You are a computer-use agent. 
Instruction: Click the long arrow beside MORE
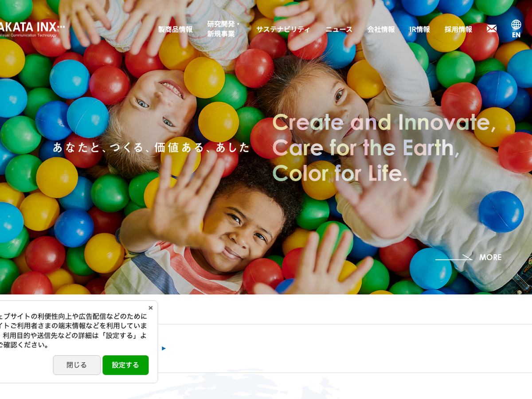pos(454,257)
